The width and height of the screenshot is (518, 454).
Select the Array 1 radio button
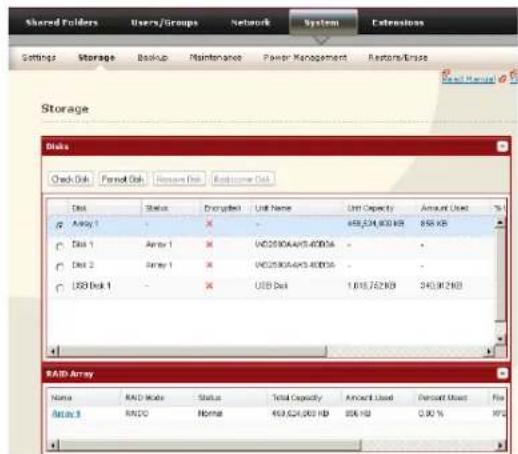click(60, 225)
